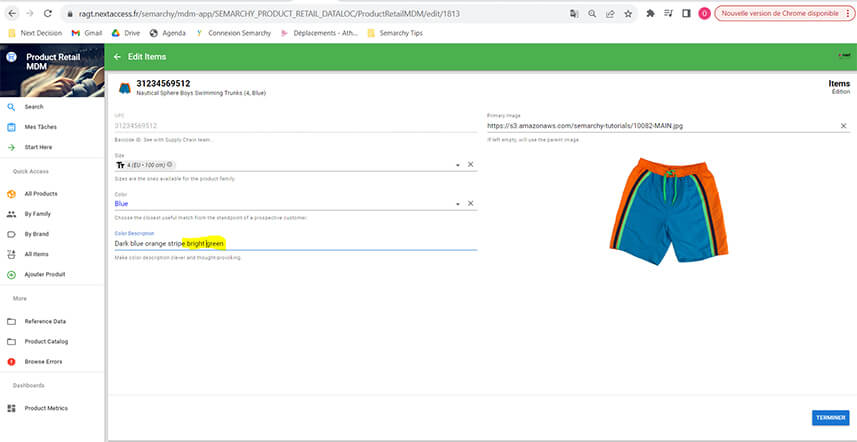The width and height of the screenshot is (857, 442).
Task: Click the small trunks thumbnail beside item number
Action: (125, 88)
